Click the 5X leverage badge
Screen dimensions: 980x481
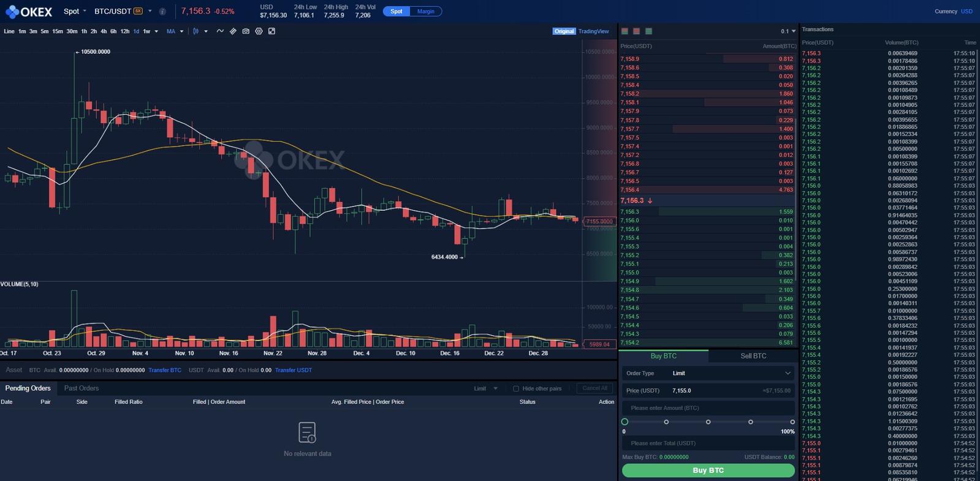[x=139, y=11]
